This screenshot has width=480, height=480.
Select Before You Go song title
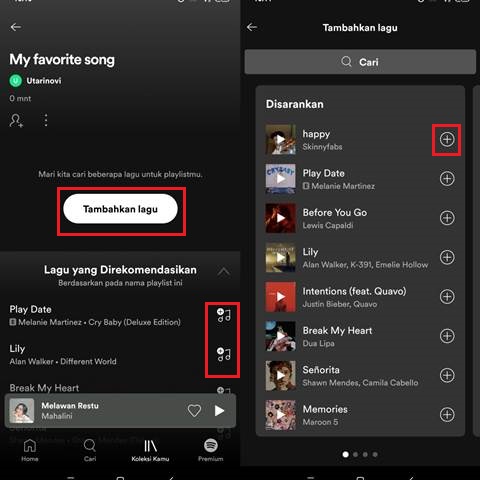pyautogui.click(x=335, y=212)
